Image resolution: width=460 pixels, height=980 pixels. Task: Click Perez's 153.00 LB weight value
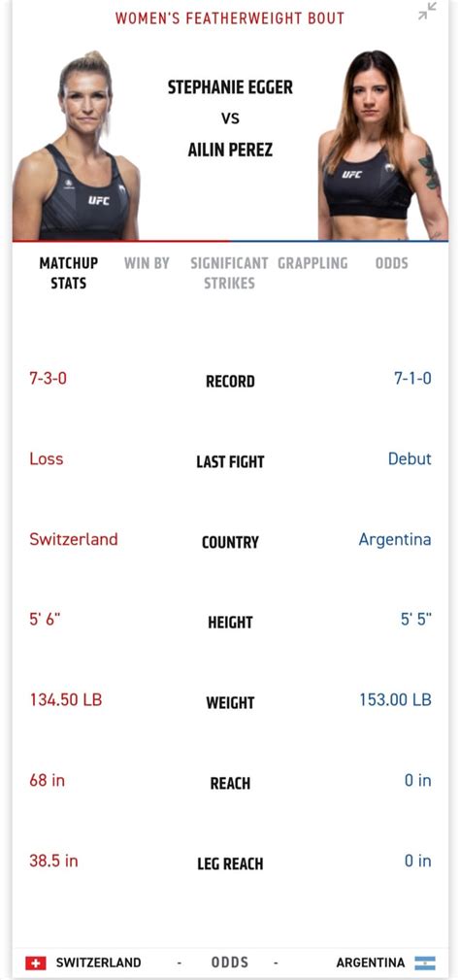(x=395, y=699)
